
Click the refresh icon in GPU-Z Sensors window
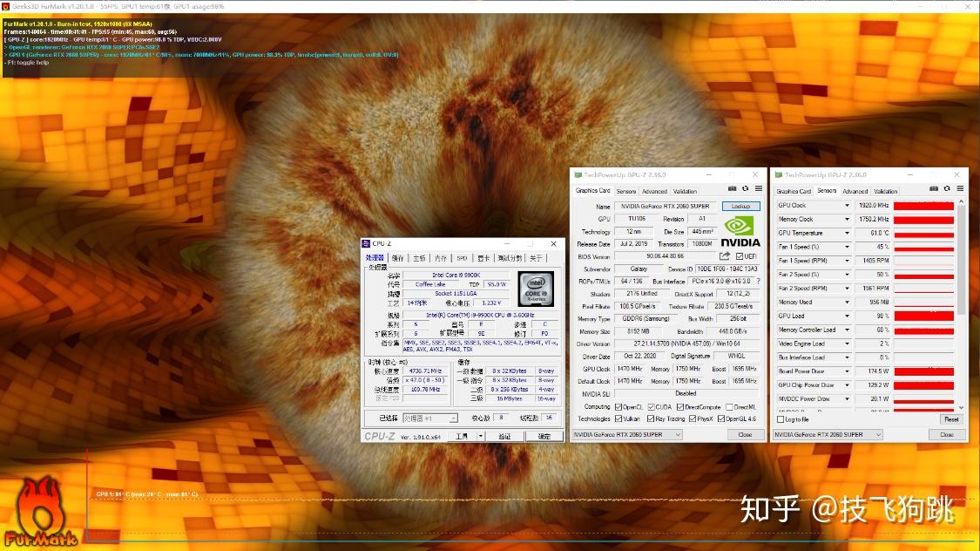pos(945,189)
